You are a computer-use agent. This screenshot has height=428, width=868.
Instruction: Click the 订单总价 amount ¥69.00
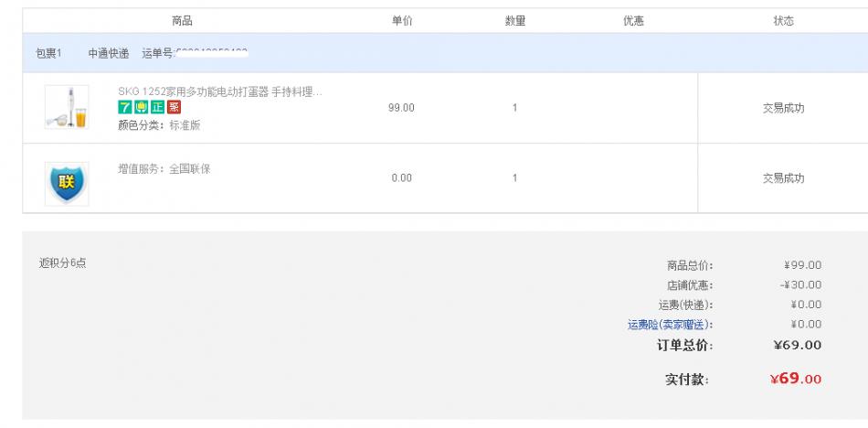798,345
